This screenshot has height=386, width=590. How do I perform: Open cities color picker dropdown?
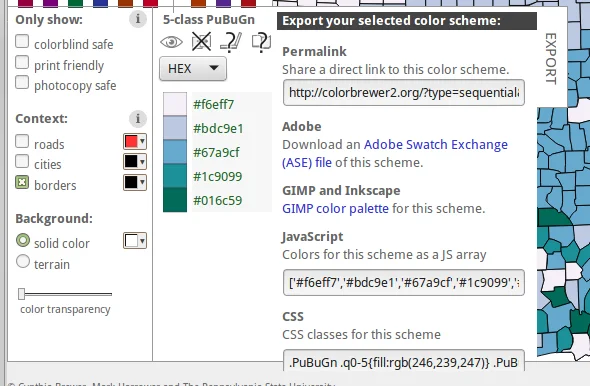click(135, 162)
